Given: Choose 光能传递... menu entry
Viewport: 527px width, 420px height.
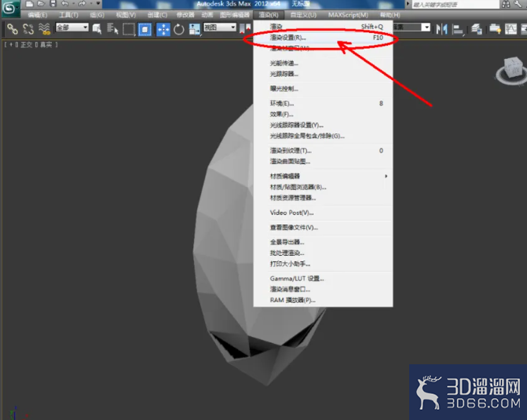Looking at the screenshot, I should (x=323, y=63).
